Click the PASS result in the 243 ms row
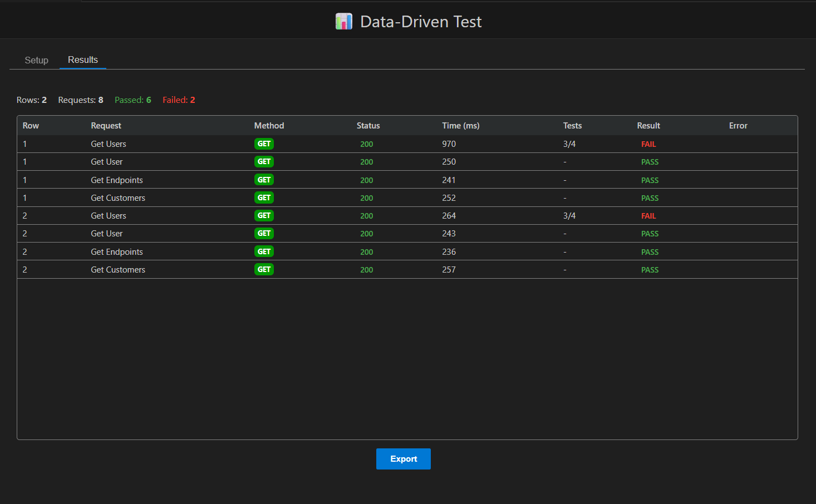 [650, 234]
